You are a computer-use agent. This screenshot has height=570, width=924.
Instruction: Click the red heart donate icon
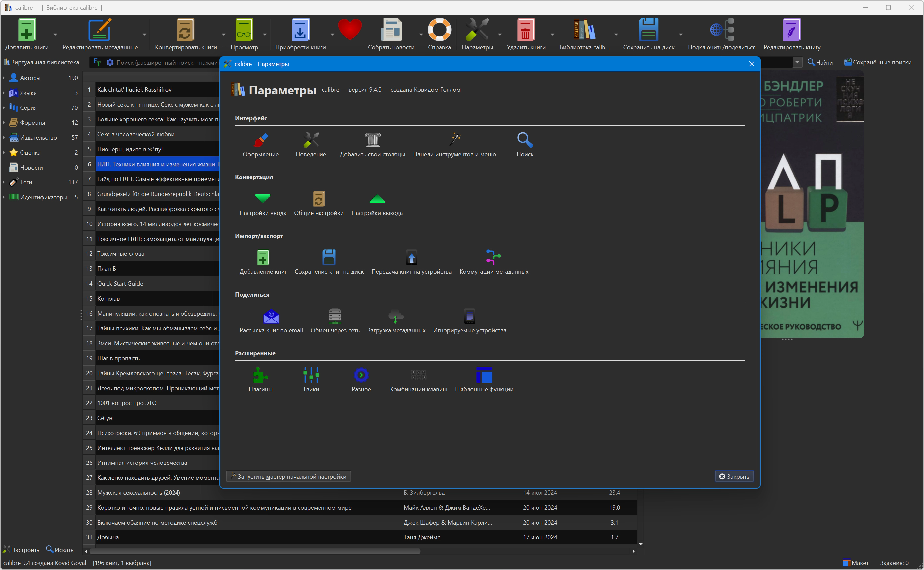(x=350, y=30)
